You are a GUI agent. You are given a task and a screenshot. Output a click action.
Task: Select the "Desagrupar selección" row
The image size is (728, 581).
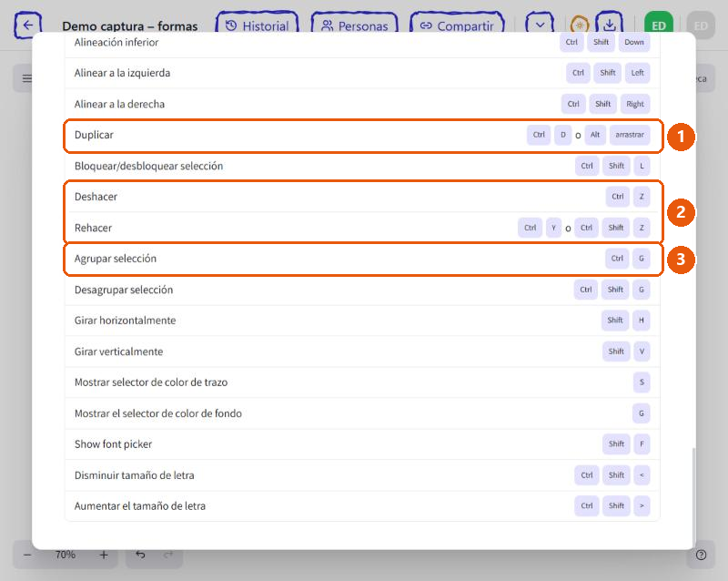362,290
